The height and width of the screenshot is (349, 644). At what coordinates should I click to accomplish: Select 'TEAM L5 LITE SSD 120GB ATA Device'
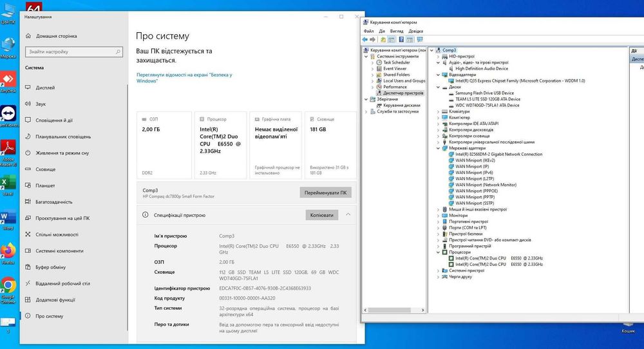coord(488,99)
